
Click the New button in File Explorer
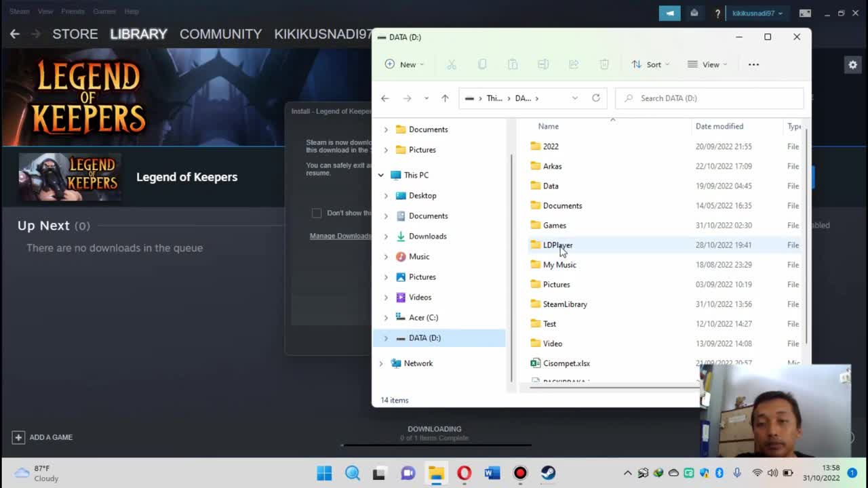(x=404, y=64)
